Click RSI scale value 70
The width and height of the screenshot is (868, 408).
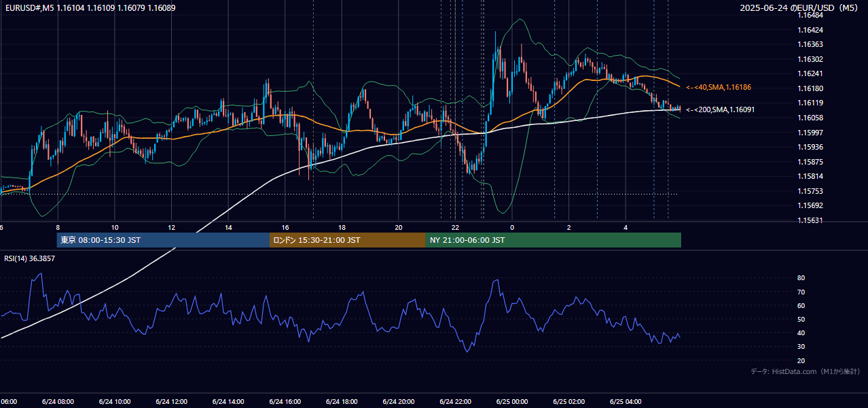(x=801, y=292)
